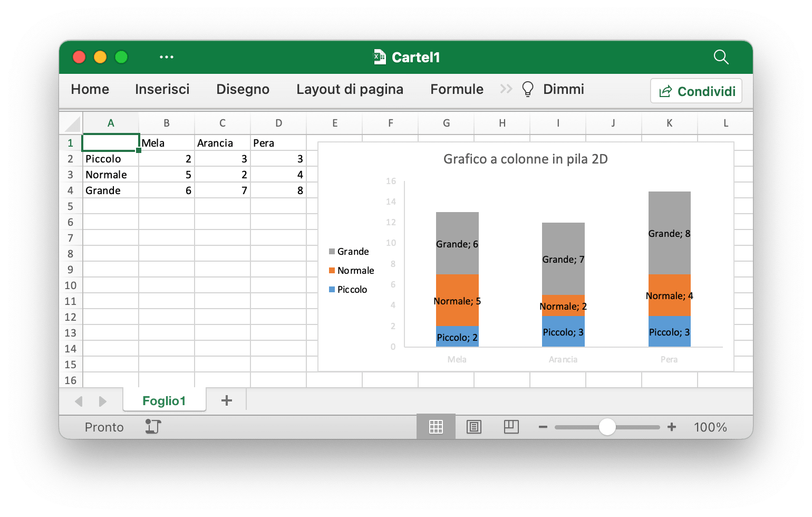Select the orange Normale legend swatch
This screenshot has width=812, height=517.
[x=332, y=271]
